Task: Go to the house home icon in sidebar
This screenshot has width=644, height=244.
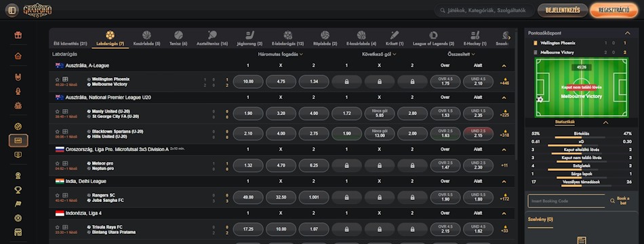Action: [18, 56]
